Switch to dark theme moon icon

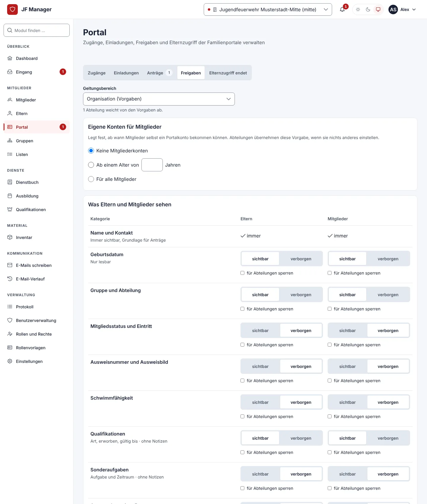pos(368,9)
